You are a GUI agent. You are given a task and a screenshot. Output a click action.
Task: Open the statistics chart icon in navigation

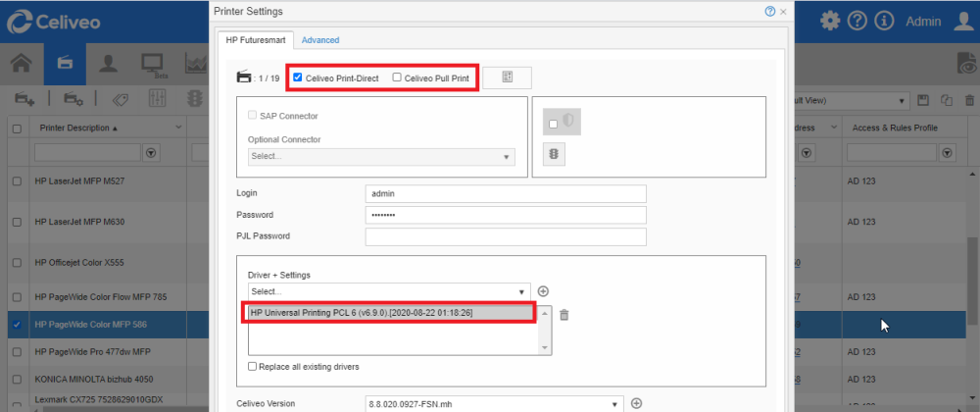coord(197,64)
